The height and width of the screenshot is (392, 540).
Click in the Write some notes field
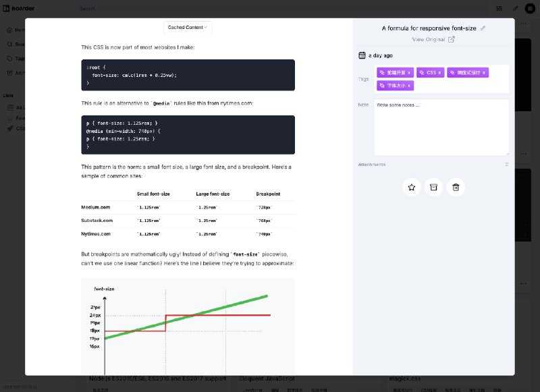[x=441, y=127]
